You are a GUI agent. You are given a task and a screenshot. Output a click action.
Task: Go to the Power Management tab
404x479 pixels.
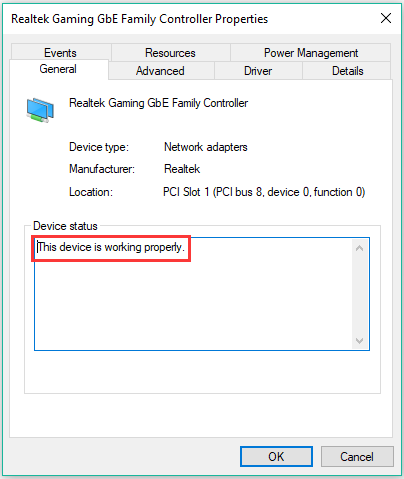coord(311,53)
